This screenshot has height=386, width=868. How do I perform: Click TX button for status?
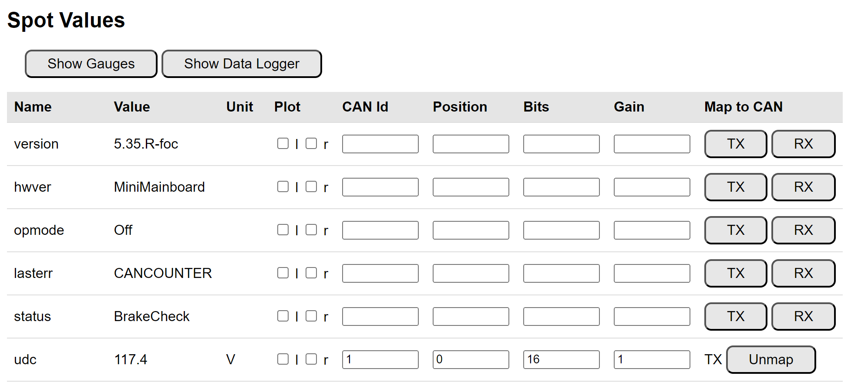pos(736,316)
